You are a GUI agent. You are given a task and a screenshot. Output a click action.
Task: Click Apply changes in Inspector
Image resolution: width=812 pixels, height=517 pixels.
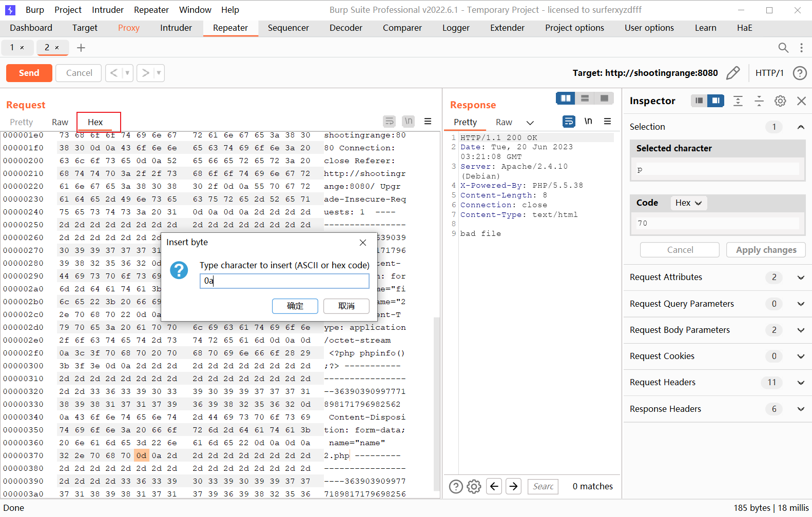click(x=766, y=250)
